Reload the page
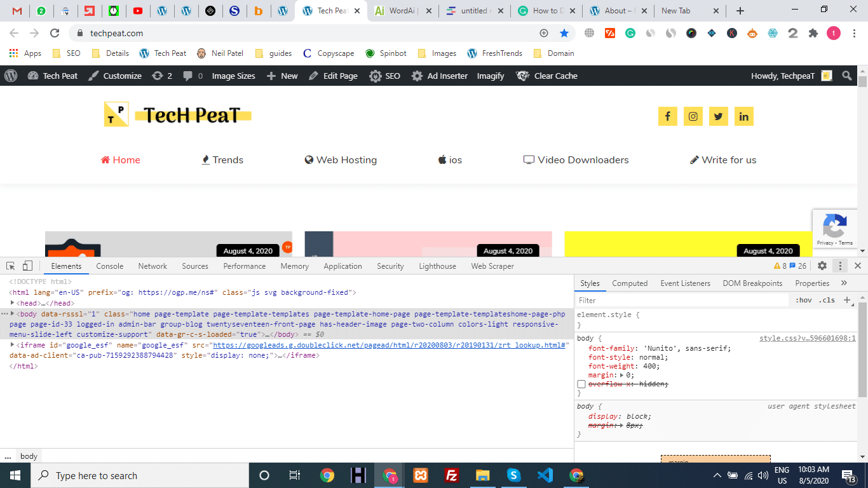Viewport: 868px width, 488px height. (55, 33)
